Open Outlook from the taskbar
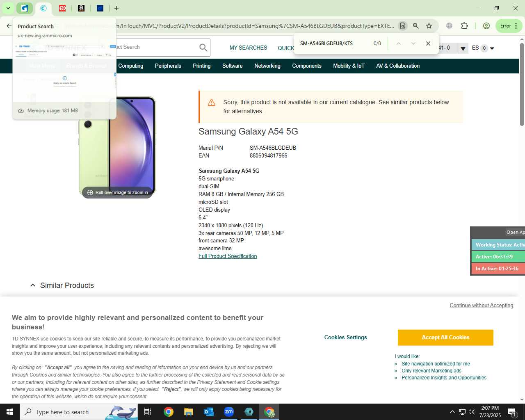The image size is (525, 420). [x=209, y=412]
